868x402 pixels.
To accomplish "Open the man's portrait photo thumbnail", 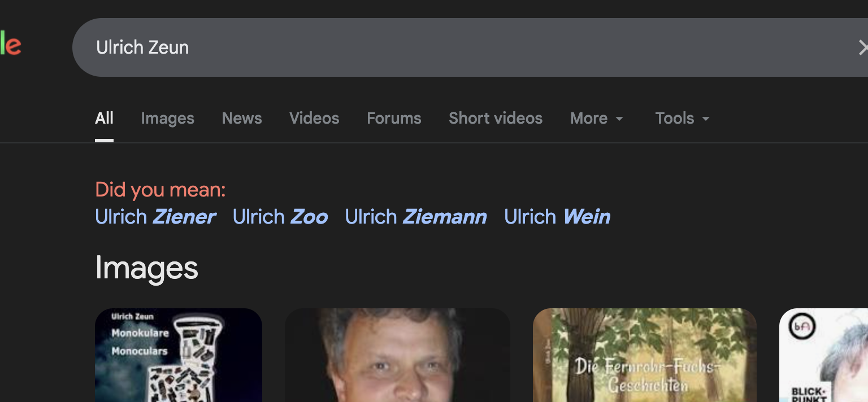I will 397,355.
